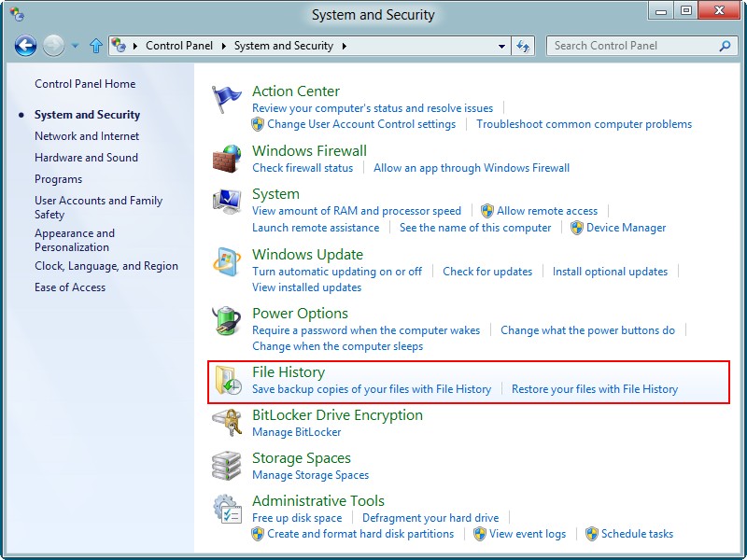Open recent locations dropdown arrow
This screenshot has width=747, height=560.
(x=75, y=46)
